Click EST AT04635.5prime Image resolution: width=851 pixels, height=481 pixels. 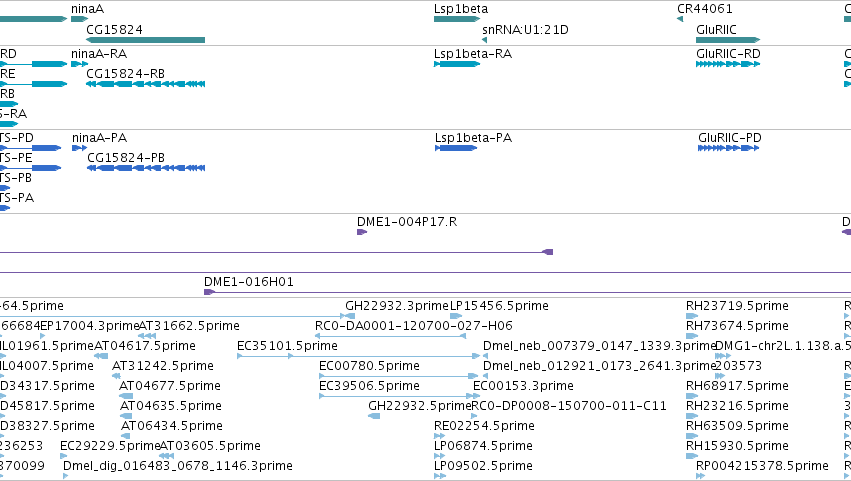click(x=171, y=406)
